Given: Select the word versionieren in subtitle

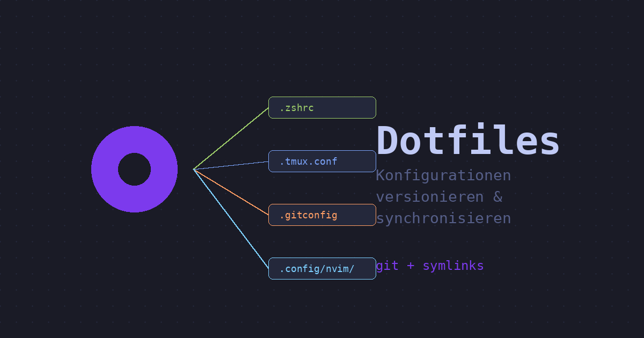Looking at the screenshot, I should point(429,197).
